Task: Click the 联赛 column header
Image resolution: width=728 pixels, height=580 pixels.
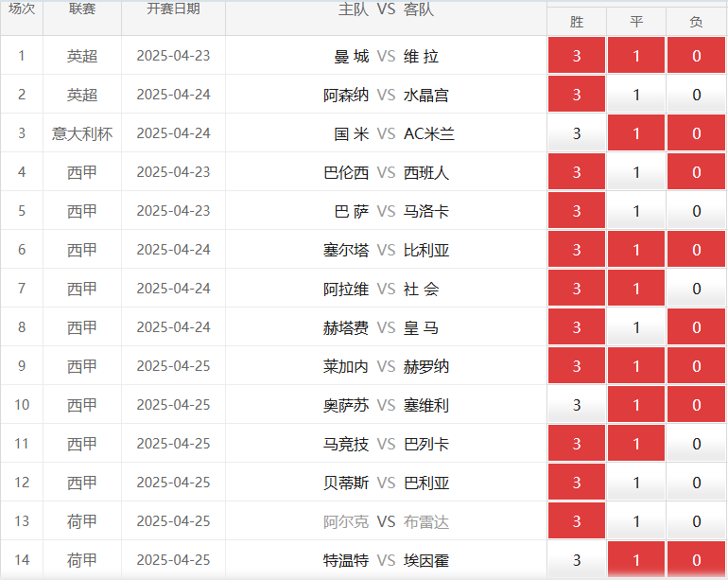Action: click(x=82, y=9)
